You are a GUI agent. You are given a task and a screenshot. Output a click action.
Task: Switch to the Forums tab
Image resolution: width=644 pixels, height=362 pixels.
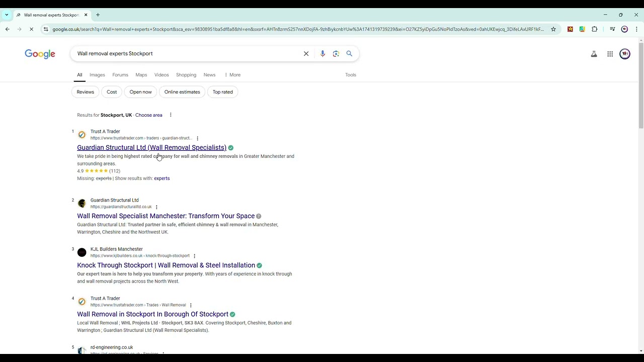(x=120, y=75)
